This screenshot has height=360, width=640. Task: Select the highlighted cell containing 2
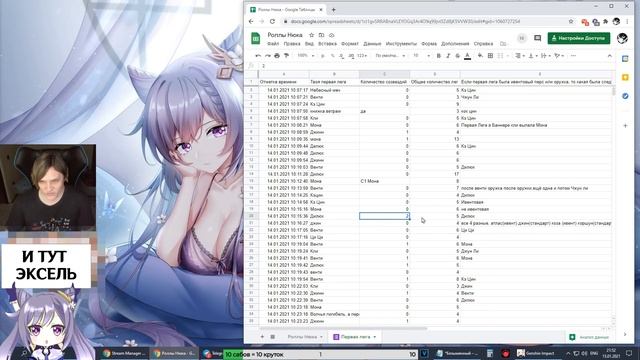pyautogui.click(x=384, y=216)
